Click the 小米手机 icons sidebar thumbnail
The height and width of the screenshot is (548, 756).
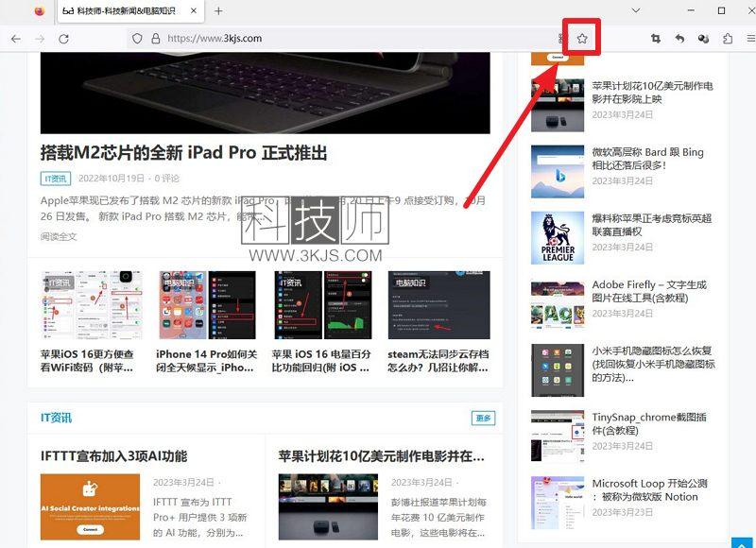coord(558,370)
